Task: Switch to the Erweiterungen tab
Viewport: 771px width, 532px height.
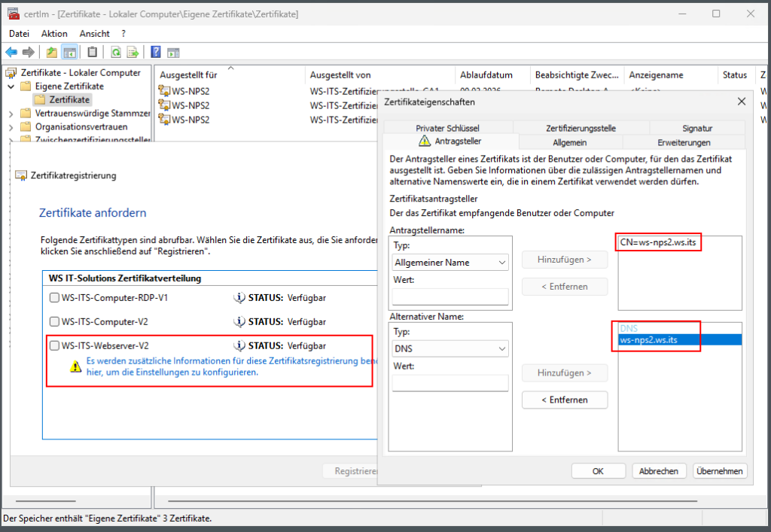Action: pyautogui.click(x=684, y=142)
